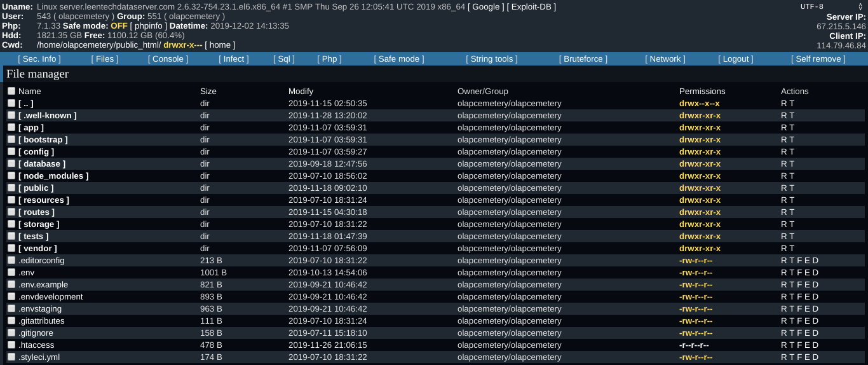Click the drwxr-x--- Cwd permissions link
This screenshot has width=868, height=365.
(x=183, y=45)
